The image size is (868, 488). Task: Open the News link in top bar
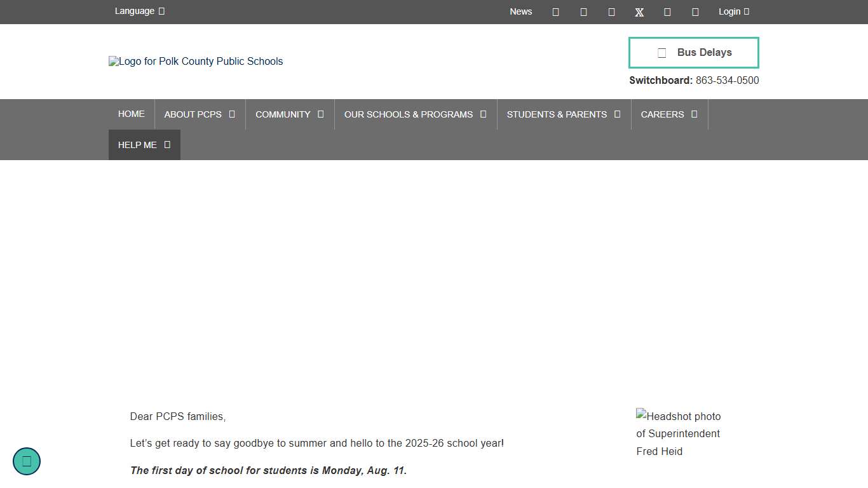click(520, 11)
